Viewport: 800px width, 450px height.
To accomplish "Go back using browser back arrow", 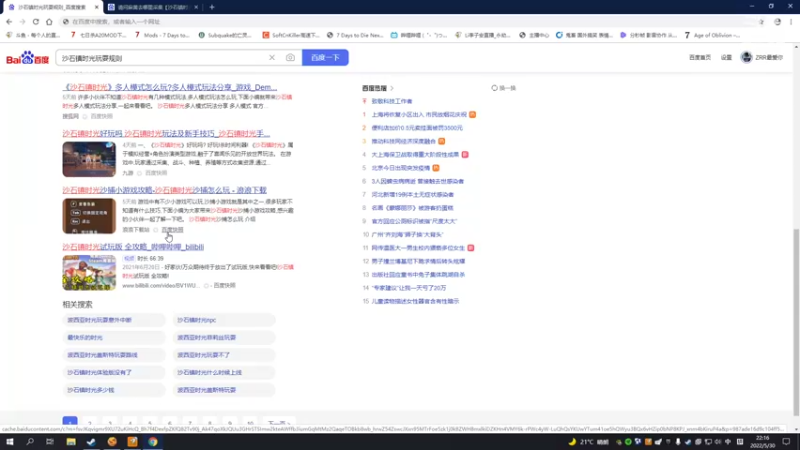I will click(9, 21).
